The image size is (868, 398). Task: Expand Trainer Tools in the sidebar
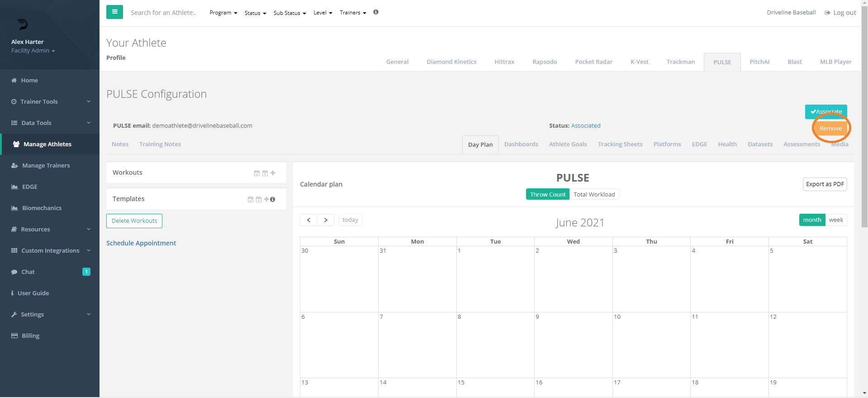pyautogui.click(x=50, y=101)
